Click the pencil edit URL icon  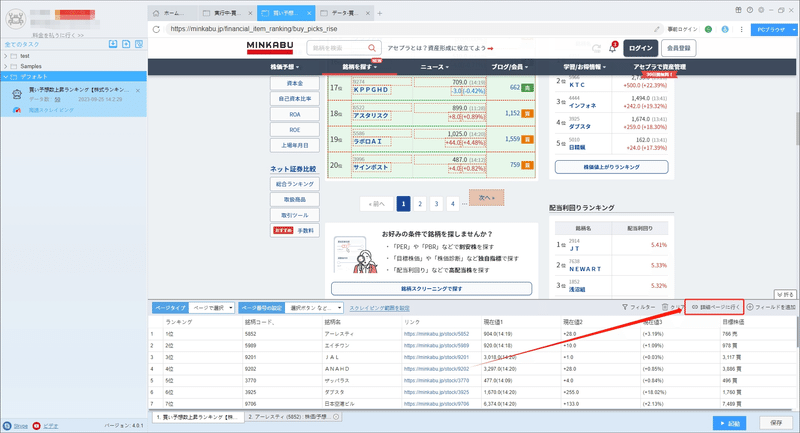[x=657, y=29]
